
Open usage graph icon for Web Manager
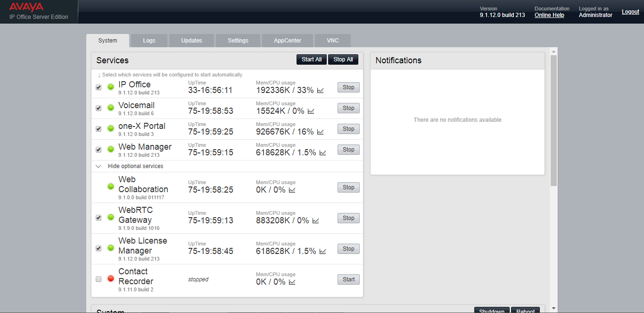[x=322, y=152]
